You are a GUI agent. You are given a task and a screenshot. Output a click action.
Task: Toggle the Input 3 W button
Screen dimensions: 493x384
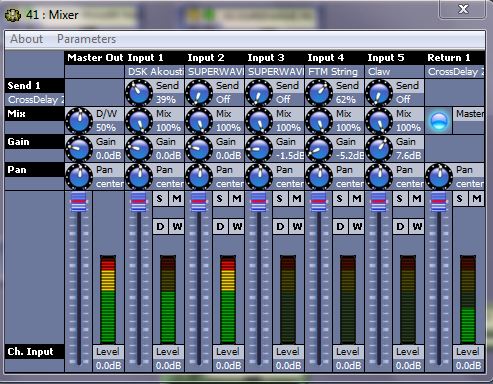(x=297, y=227)
